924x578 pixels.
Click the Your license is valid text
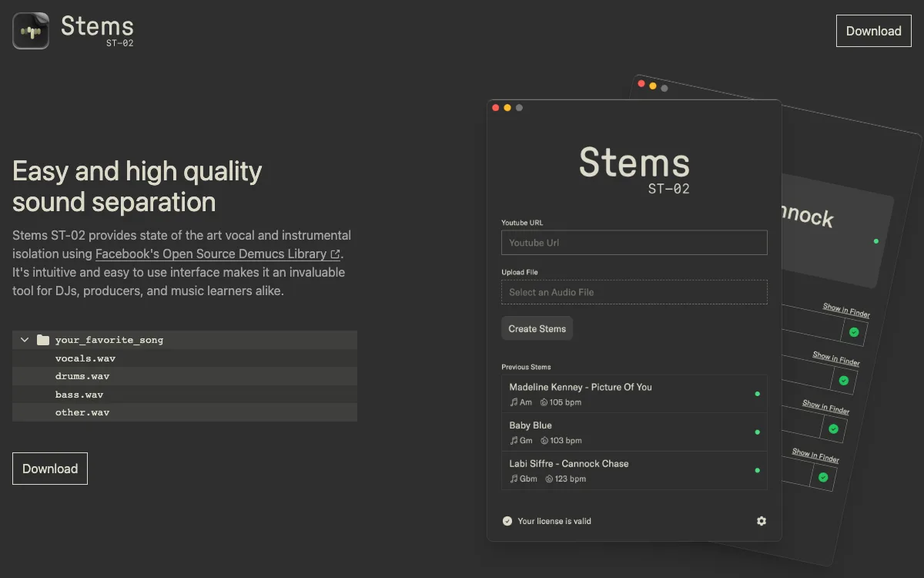coord(554,521)
